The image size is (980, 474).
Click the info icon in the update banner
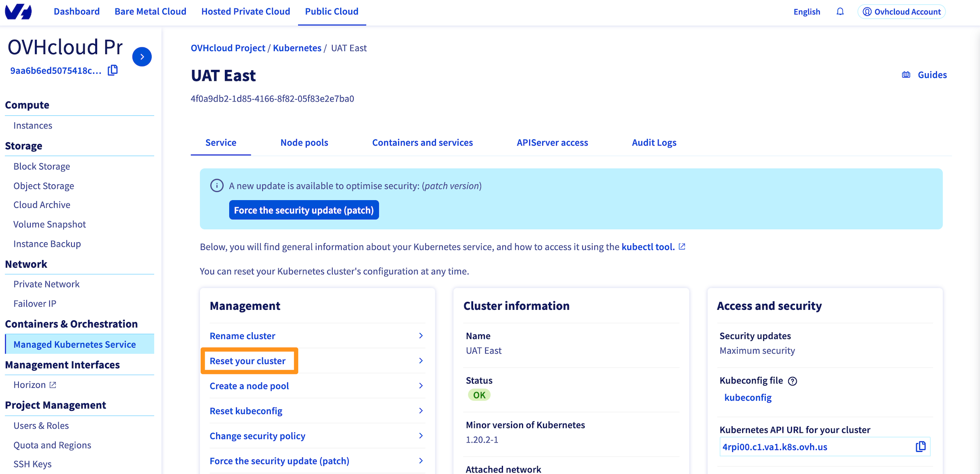(x=217, y=186)
